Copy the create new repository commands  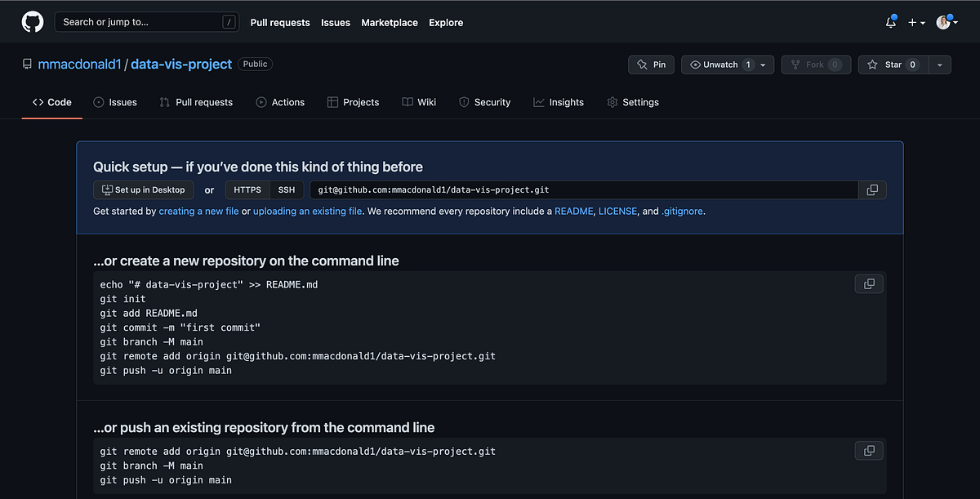tap(869, 284)
